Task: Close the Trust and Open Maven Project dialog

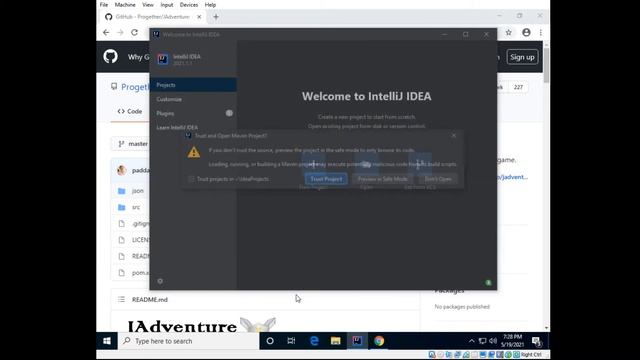Action: click(453, 136)
